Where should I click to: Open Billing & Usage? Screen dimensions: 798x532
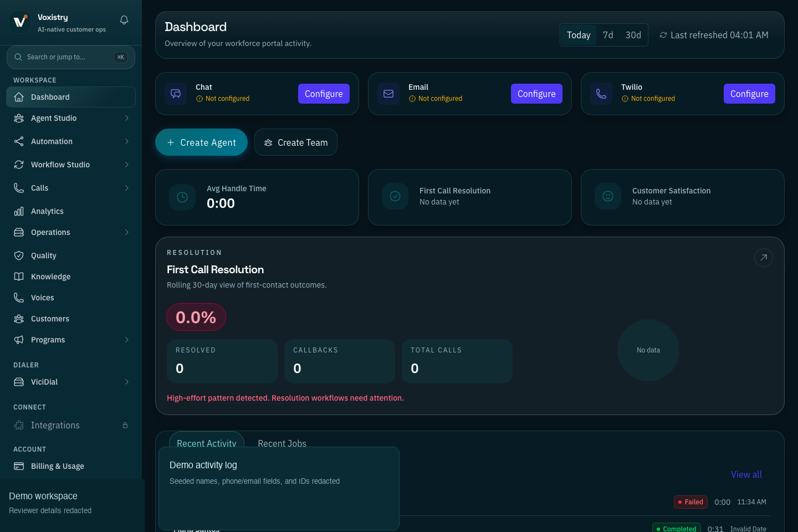tap(71, 466)
